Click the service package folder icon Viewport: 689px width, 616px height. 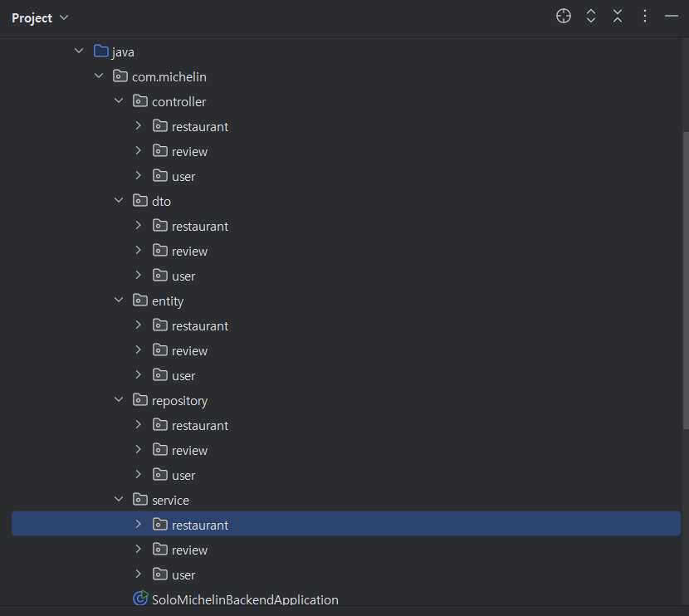(139, 500)
